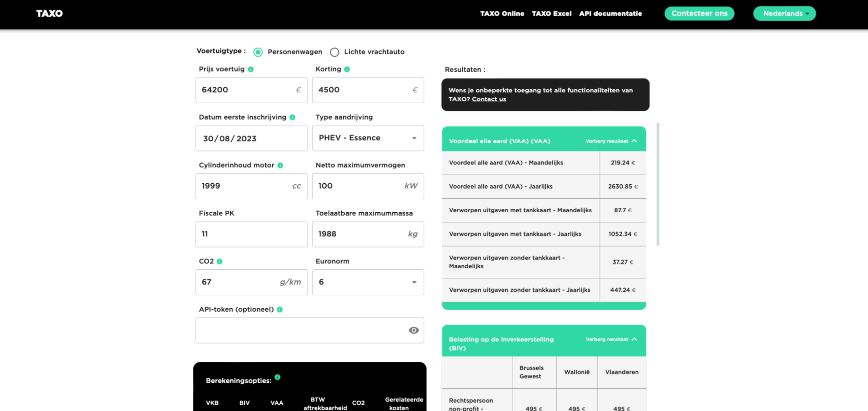Select the Personenwagen radio button

258,52
